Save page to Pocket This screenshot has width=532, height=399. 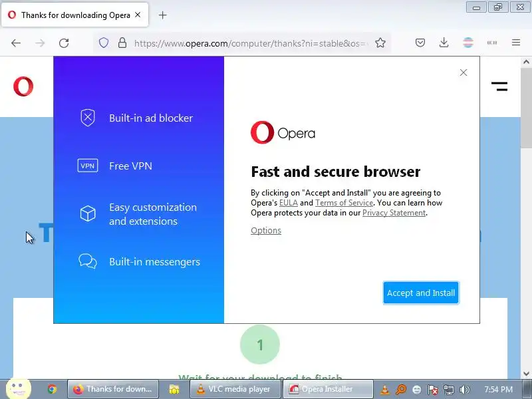coord(420,43)
